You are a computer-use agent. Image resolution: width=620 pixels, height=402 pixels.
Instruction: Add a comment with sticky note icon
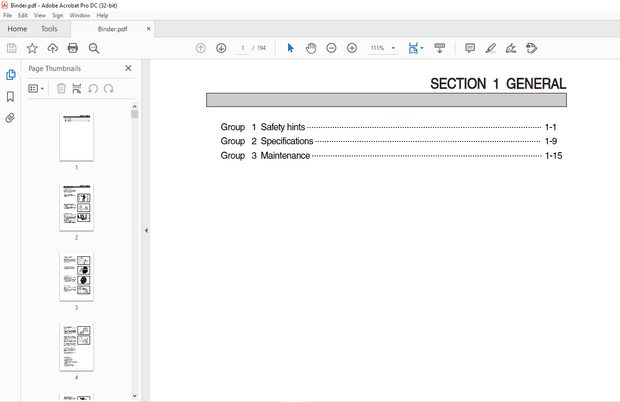(x=470, y=48)
